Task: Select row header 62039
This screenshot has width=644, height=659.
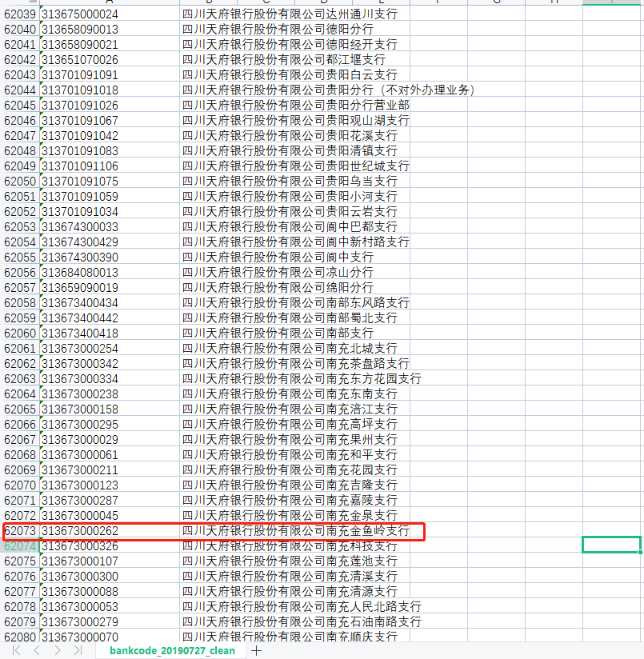Action: click(20, 14)
